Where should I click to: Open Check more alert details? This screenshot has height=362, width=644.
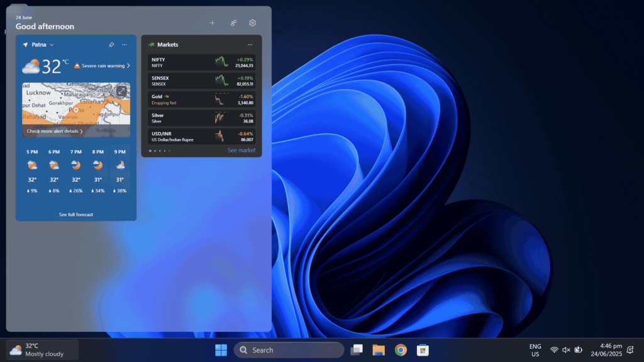[x=55, y=131]
